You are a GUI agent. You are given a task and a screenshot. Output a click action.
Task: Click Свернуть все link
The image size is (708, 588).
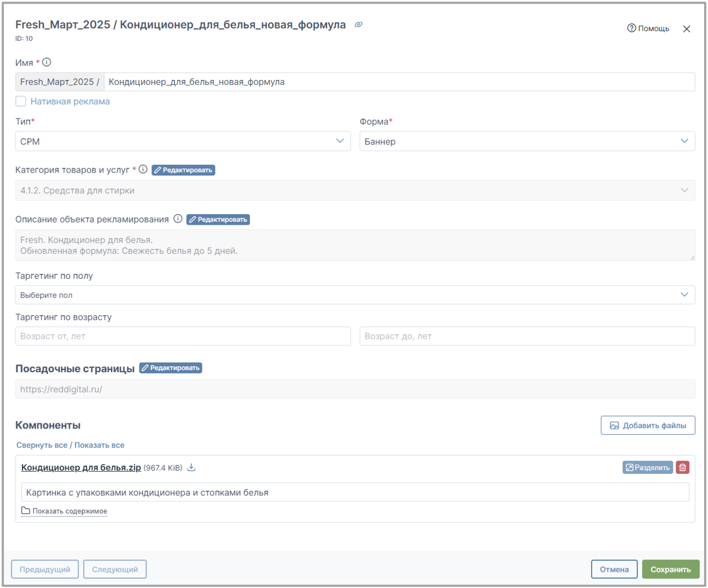point(42,445)
